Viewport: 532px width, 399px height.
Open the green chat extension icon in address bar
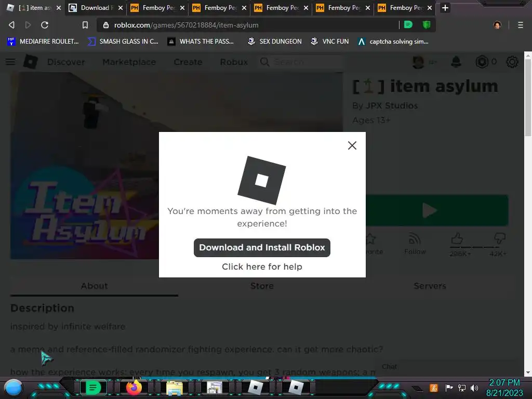coord(408,24)
